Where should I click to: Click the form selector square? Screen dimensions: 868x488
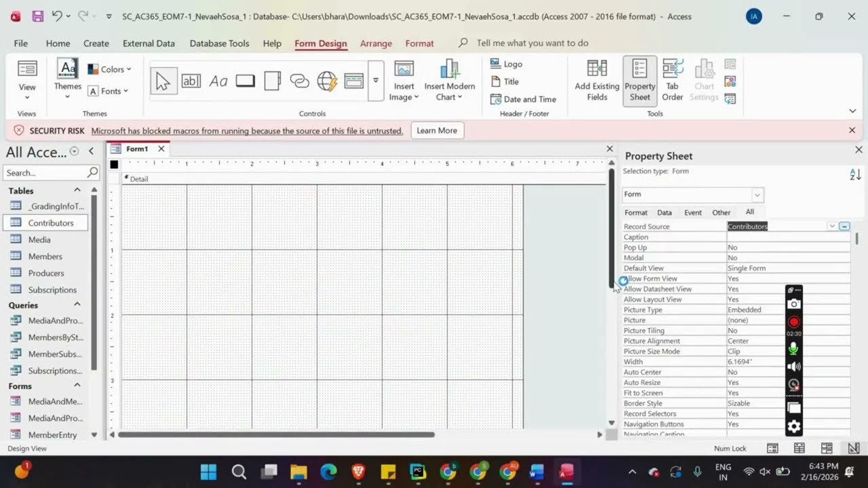[114, 165]
